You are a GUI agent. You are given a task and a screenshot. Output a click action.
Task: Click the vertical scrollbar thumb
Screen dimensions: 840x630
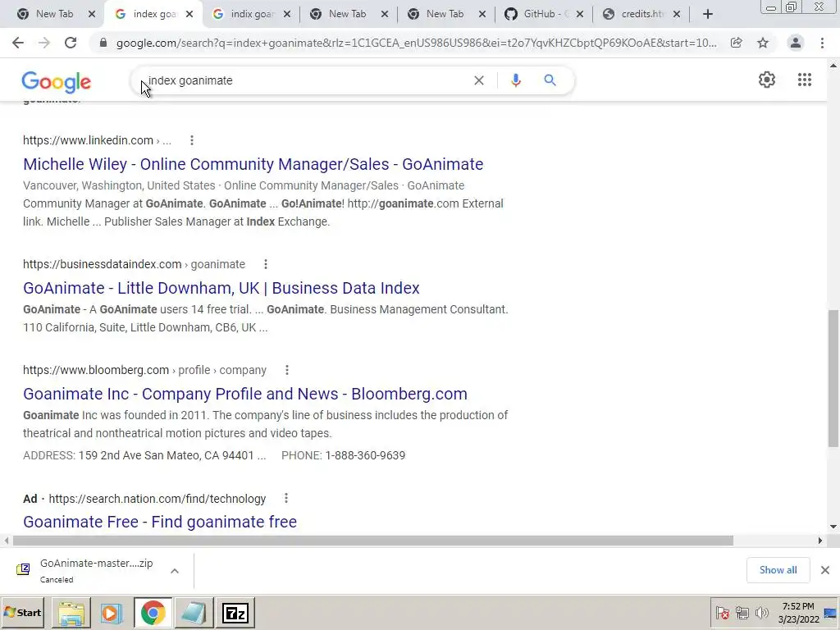(x=833, y=377)
